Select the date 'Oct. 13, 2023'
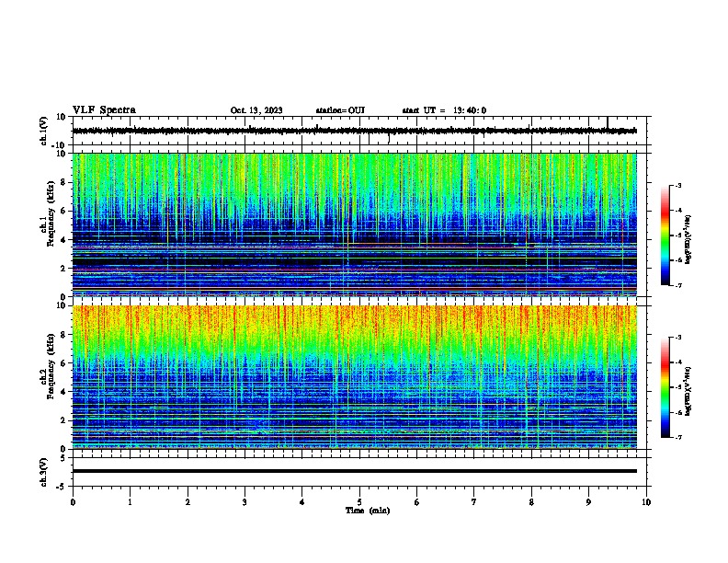Image resolution: width=728 pixels, height=563 pixels. point(256,110)
